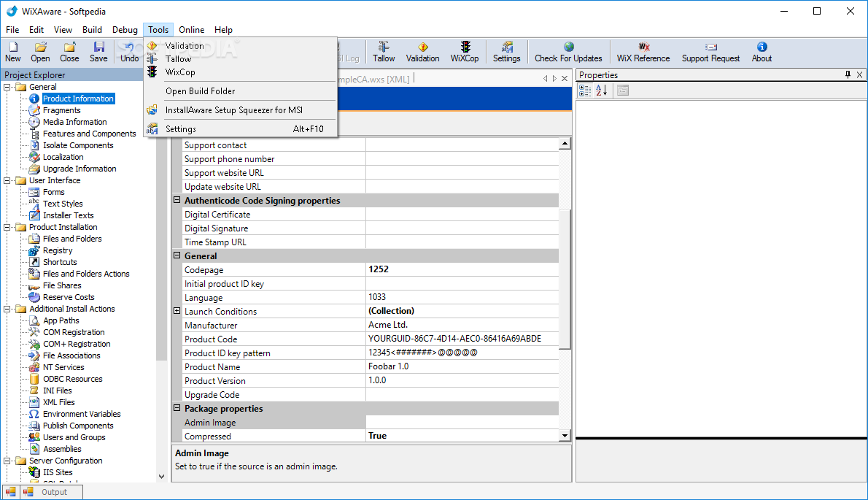Screen dimensions: 868x500
Task: Choose Open Build Folder menu entry
Action: tap(240, 91)
